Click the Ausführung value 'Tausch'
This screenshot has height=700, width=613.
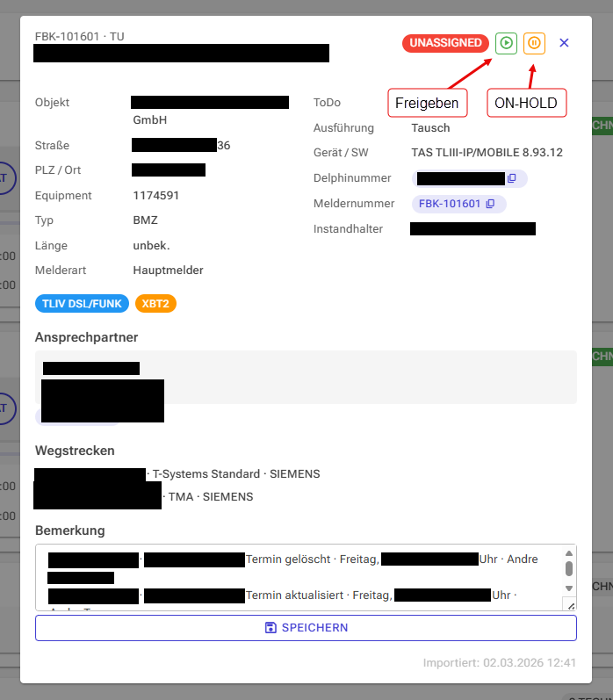(430, 128)
